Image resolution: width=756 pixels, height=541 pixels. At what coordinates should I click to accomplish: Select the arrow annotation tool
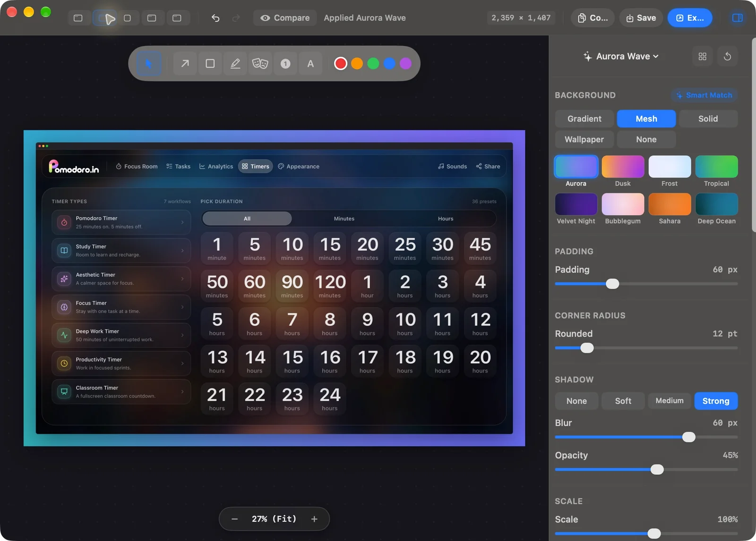(185, 63)
